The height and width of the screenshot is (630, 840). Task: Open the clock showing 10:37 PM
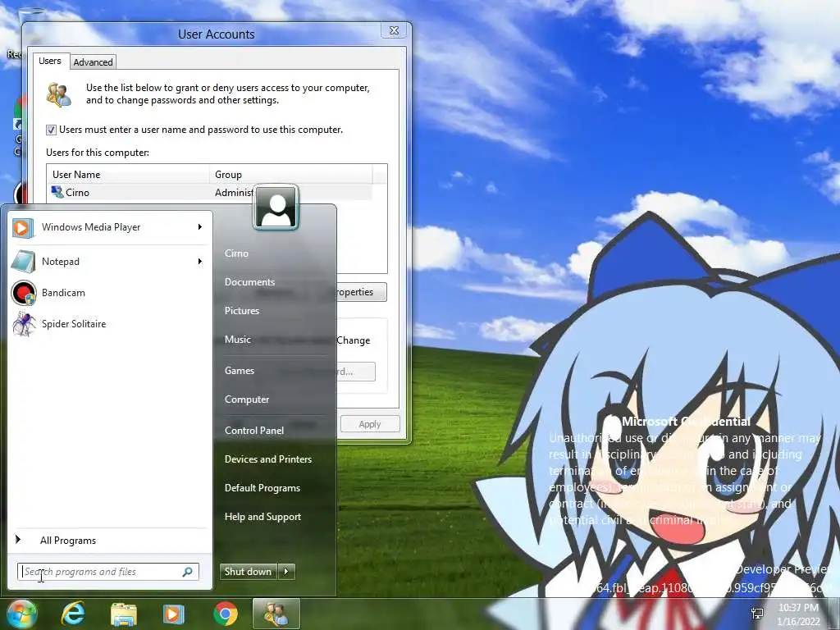click(798, 614)
